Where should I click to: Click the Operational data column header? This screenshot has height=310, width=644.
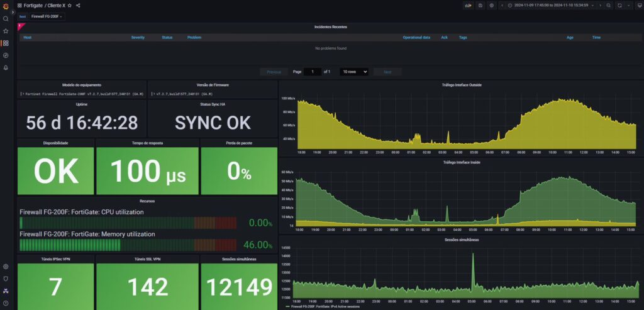point(416,37)
